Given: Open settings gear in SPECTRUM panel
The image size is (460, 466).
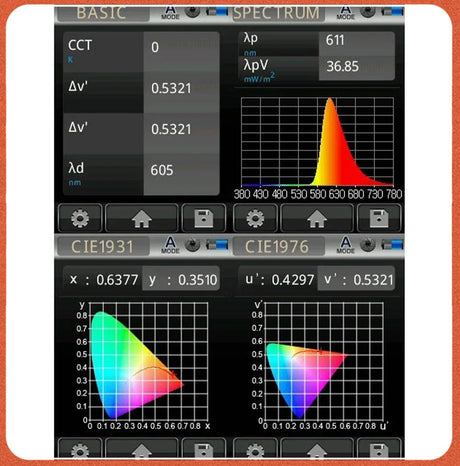Looking at the screenshot, I should click(x=255, y=218).
